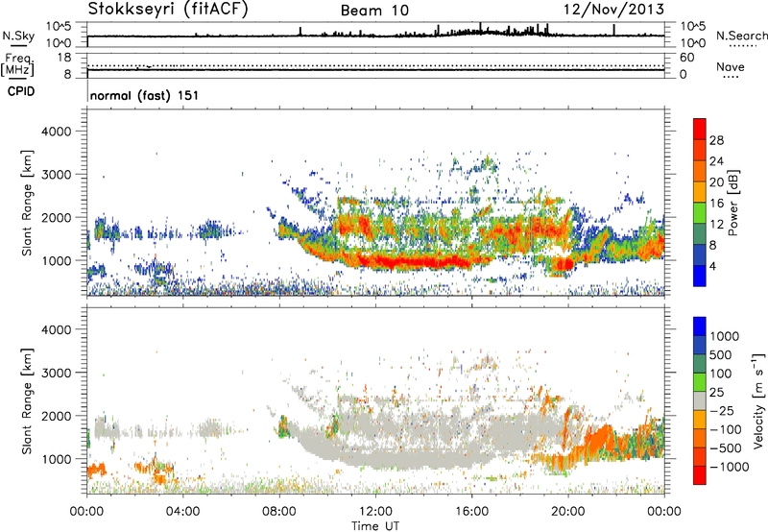Click the '20:00' time axis tick
The width and height of the screenshot is (768, 532).
pos(568,512)
